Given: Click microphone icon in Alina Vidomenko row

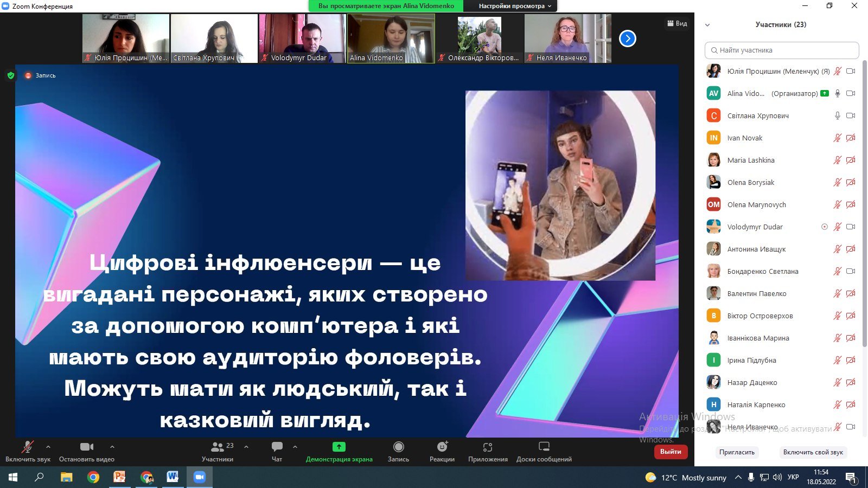Looking at the screenshot, I should pos(838,93).
